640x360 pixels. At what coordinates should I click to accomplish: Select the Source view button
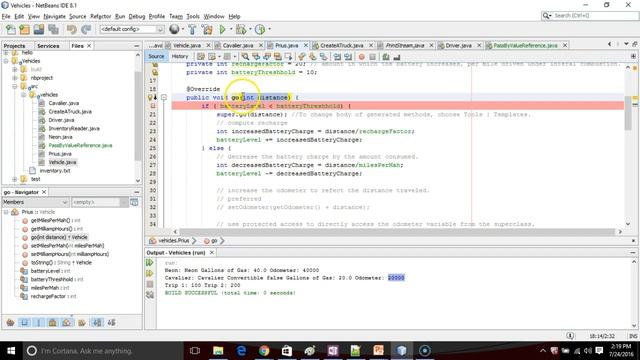[x=156, y=56]
